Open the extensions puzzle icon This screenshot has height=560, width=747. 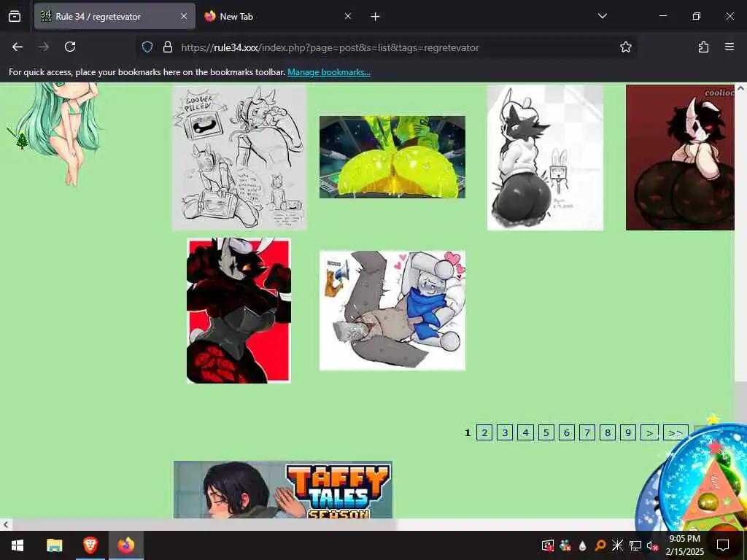703,47
